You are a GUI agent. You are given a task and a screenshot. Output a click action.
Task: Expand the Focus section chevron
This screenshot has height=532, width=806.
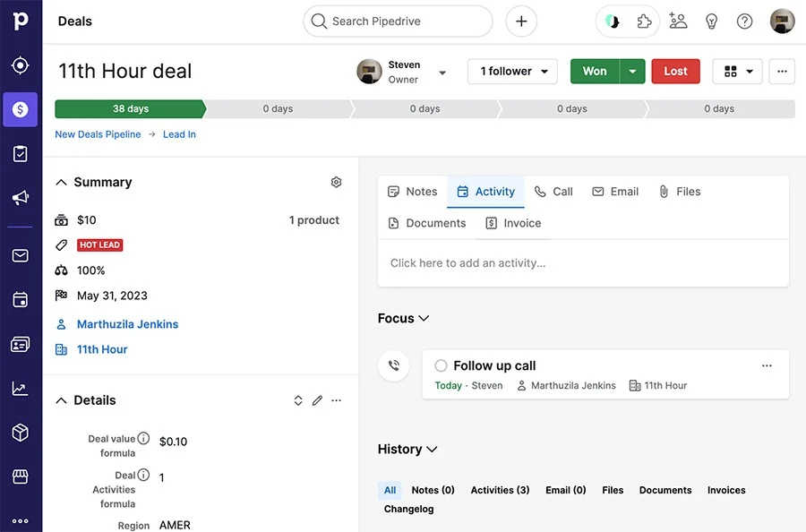tap(423, 318)
